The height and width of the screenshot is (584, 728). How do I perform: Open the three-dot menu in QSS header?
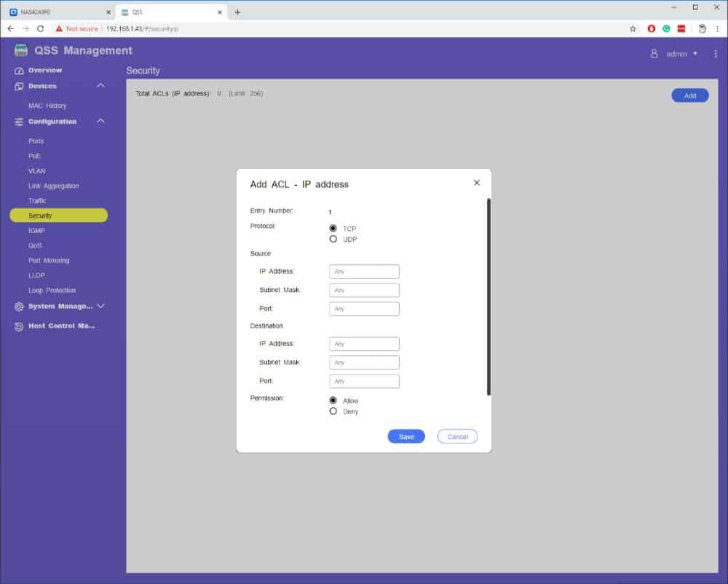tap(716, 54)
